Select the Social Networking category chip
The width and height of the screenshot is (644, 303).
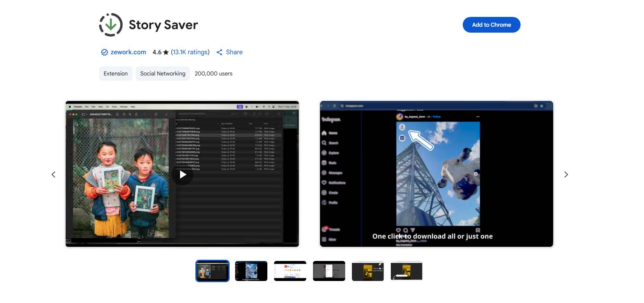pos(163,73)
